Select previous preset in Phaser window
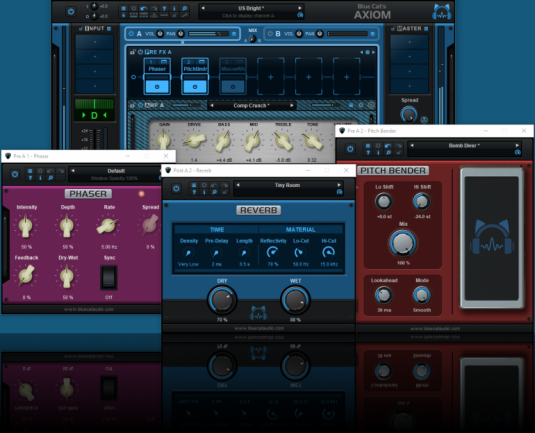Screen dimensions: 535x433 coord(73,171)
